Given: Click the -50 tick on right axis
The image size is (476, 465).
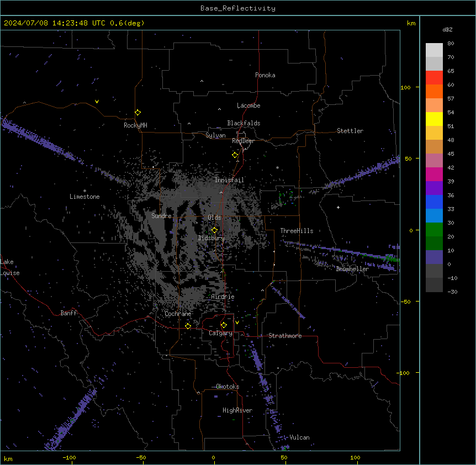Looking at the screenshot, I should [405, 302].
